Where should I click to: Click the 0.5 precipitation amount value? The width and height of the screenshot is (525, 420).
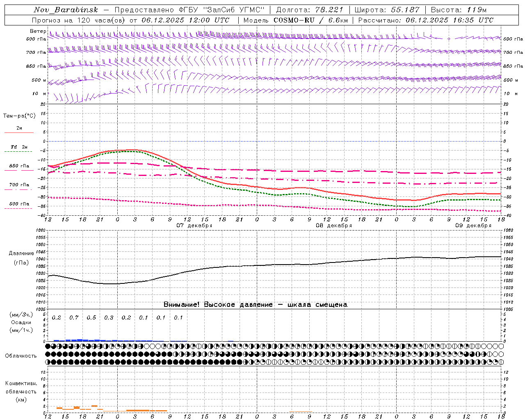click(x=91, y=317)
